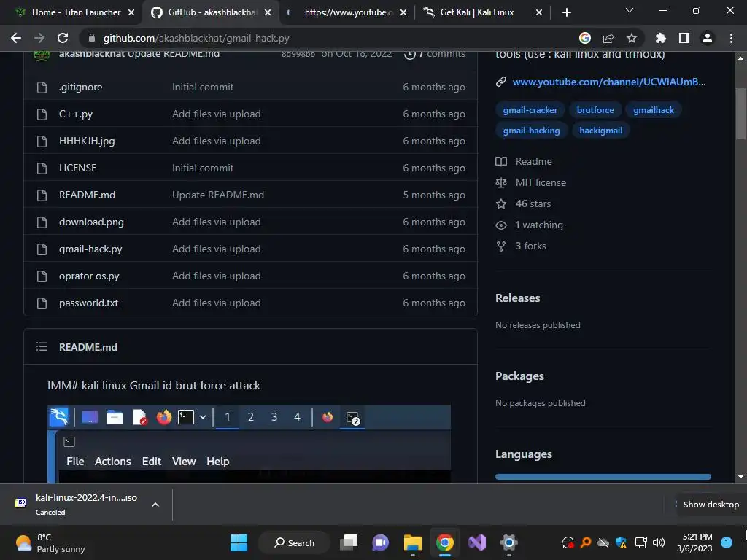The width and height of the screenshot is (747, 560).
Task: Open the .gitignore file
Action: tap(80, 87)
